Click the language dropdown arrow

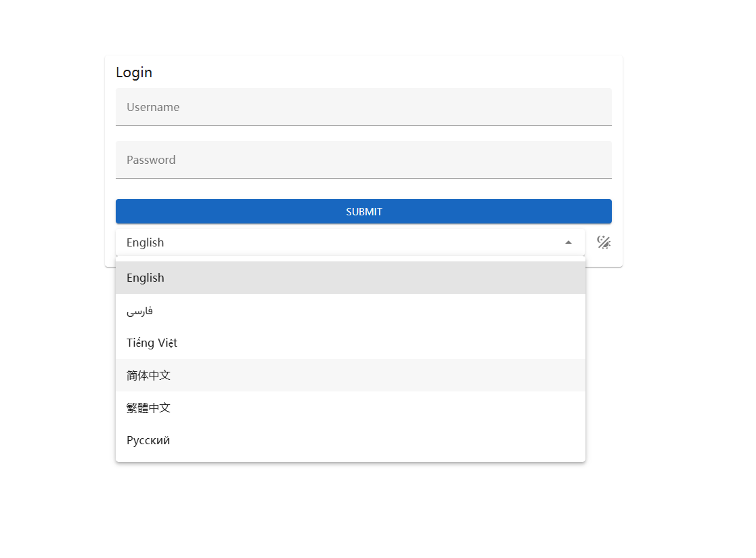(x=569, y=242)
